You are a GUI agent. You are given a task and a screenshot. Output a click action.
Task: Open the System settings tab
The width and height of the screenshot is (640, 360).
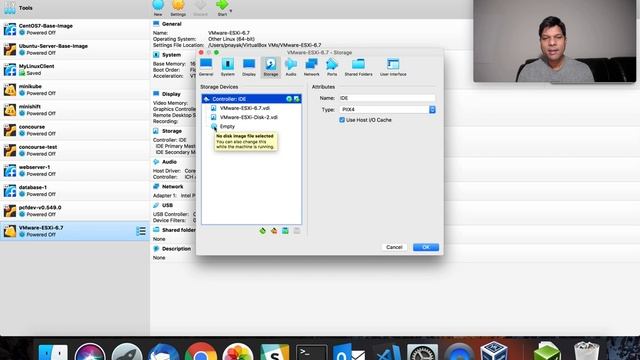[x=228, y=67]
